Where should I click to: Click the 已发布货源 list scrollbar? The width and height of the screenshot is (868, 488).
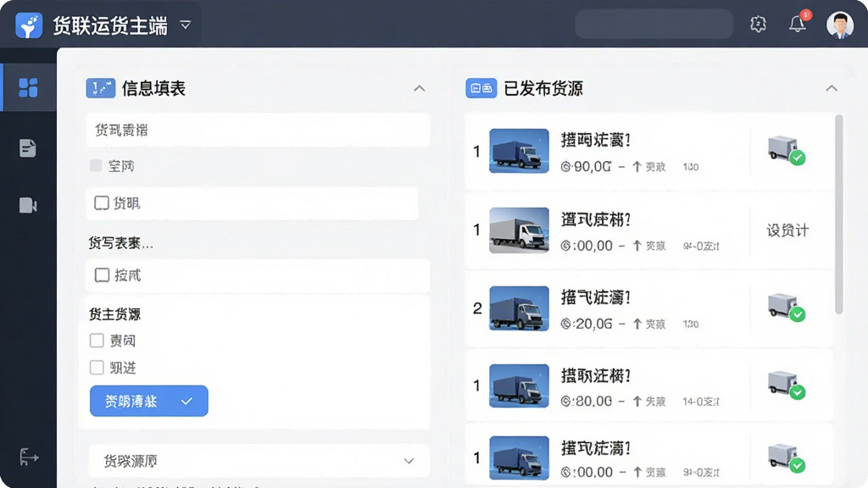click(x=838, y=214)
